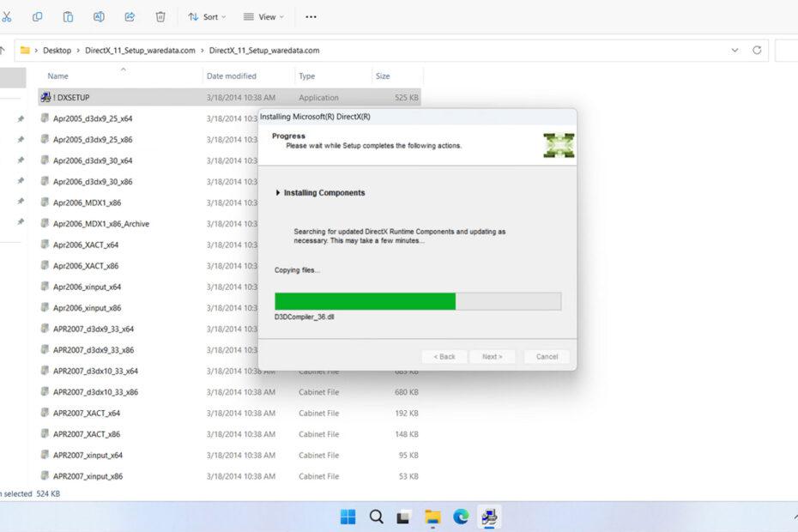Open the Sort dropdown menu
The width and height of the screenshot is (798, 532).
pos(207,17)
